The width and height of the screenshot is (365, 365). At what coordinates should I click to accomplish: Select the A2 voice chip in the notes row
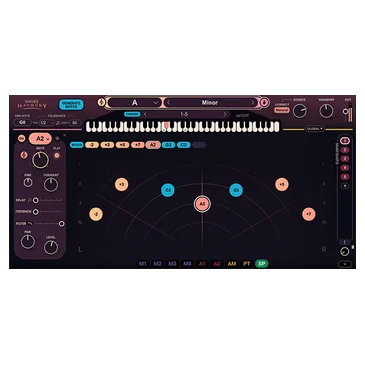click(x=153, y=145)
